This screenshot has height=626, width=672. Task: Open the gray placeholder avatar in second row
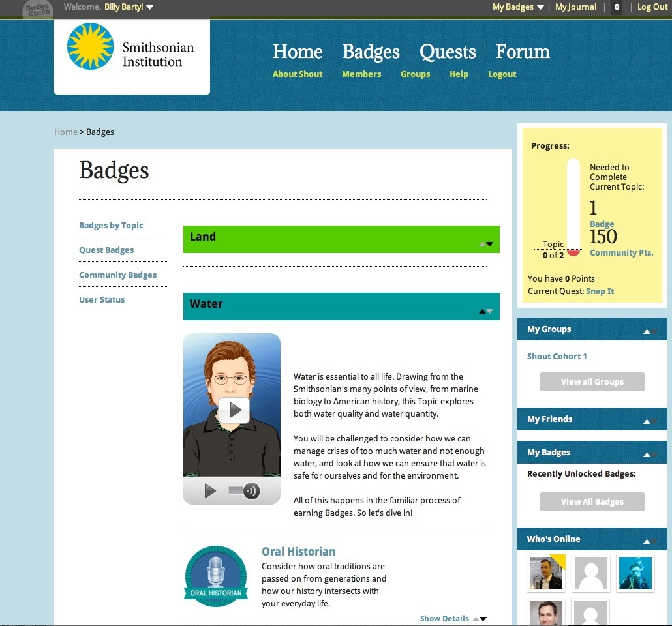590,614
